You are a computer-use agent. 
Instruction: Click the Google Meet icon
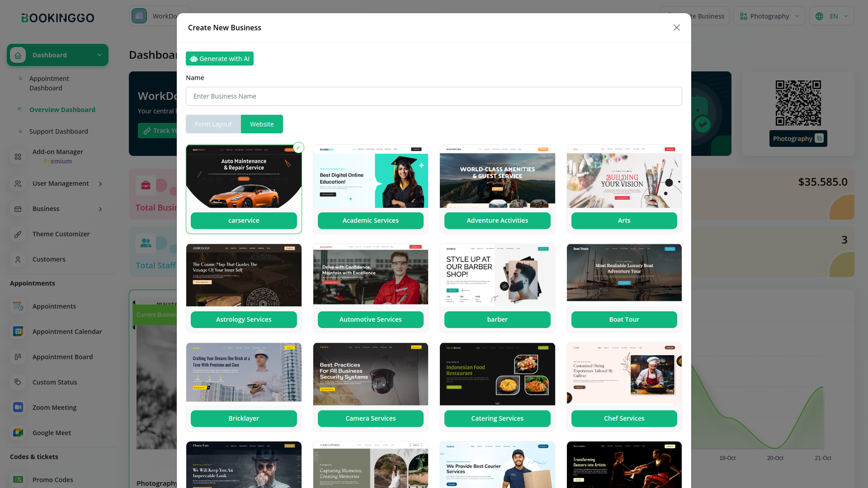pyautogui.click(x=18, y=433)
